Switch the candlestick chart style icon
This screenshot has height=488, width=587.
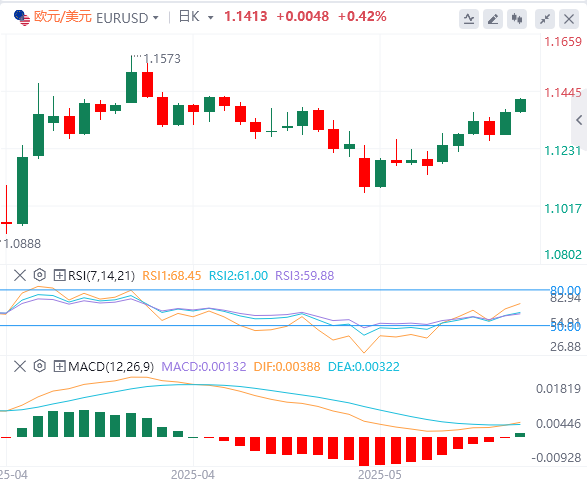(517, 19)
